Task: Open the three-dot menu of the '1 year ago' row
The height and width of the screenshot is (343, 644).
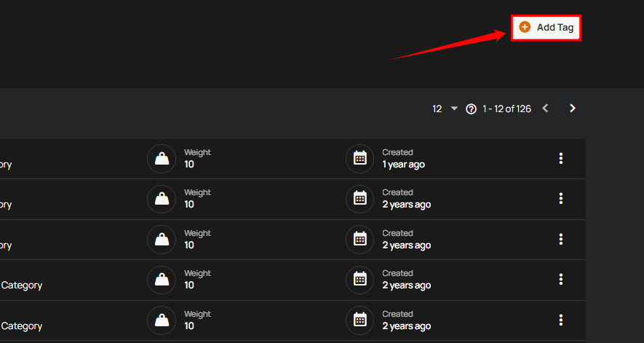Action: (560, 158)
